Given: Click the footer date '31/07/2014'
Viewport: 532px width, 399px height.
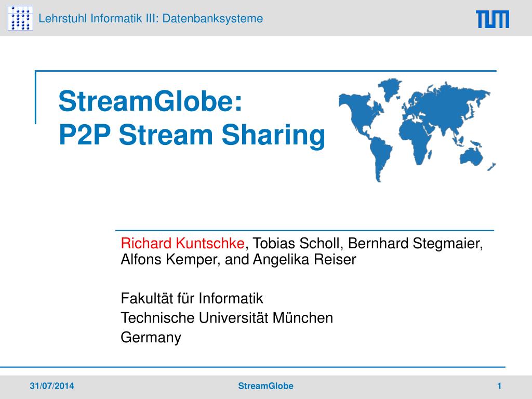Looking at the screenshot, I should (52, 386).
